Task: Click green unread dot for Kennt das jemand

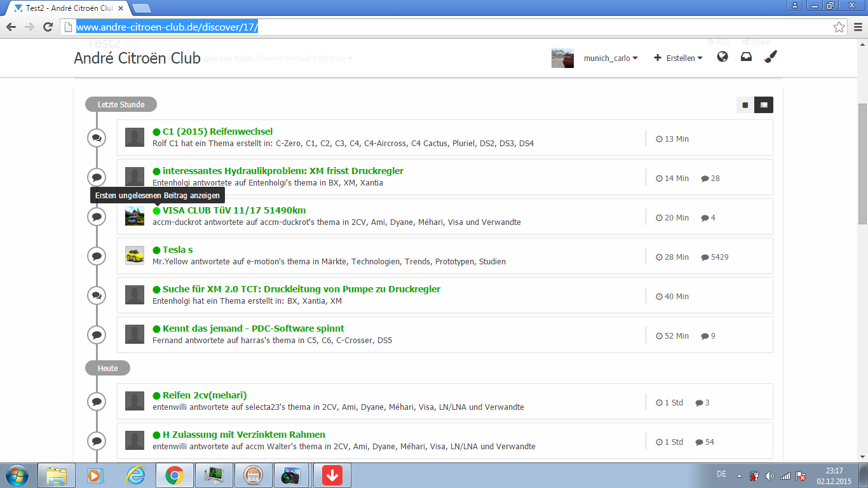Action: (156, 329)
